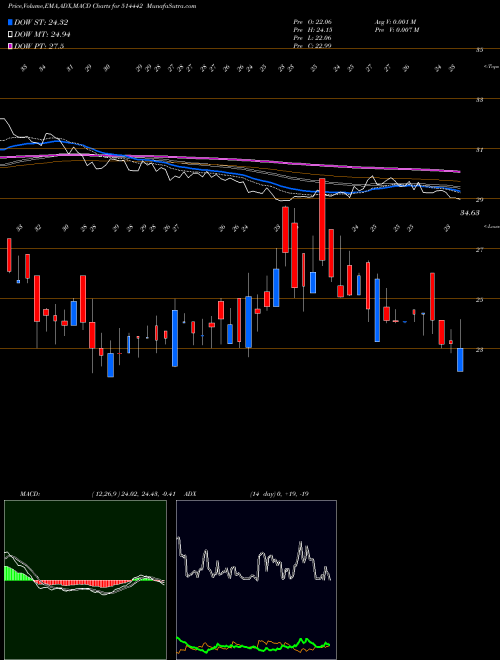Click the MACD '(12,26,9)' parameter values
The height and width of the screenshot is (660, 500).
point(135,494)
